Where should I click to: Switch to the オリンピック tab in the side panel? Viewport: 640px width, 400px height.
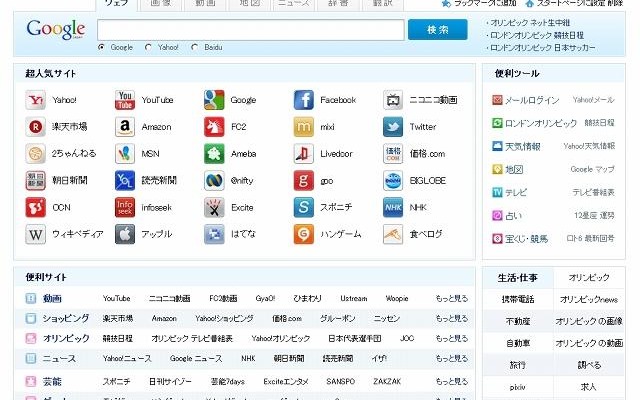pyautogui.click(x=589, y=278)
